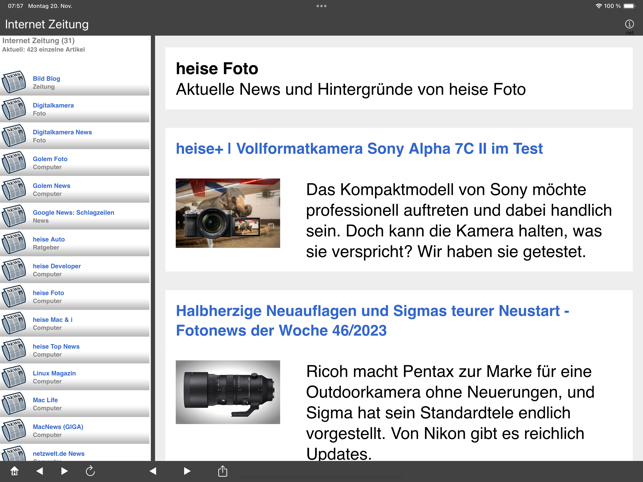643x482 pixels.
Task: Tap the newspaper icon beside MacNews (GIGA)
Action: pyautogui.click(x=14, y=430)
